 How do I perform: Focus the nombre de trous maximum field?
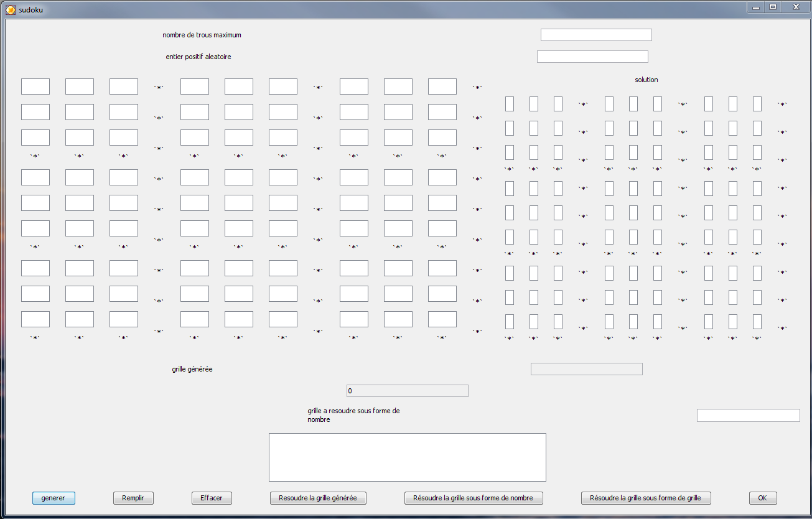595,35
